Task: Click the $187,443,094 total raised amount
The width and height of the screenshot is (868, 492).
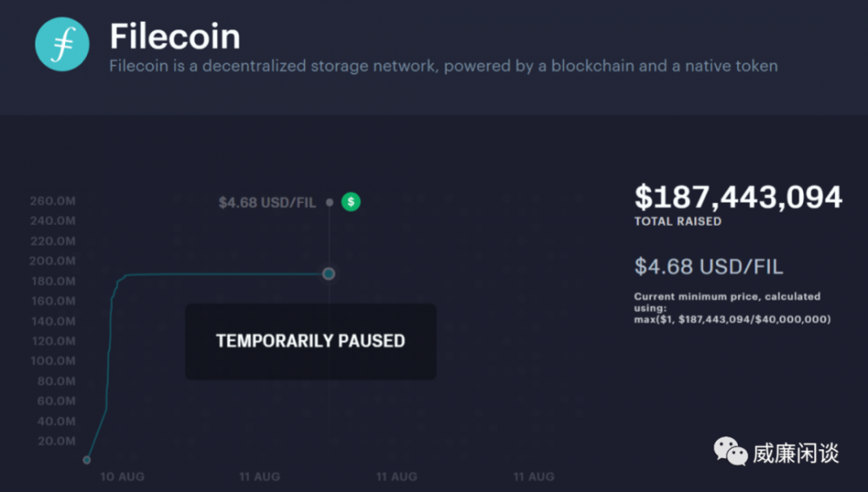Action: pyautogui.click(x=738, y=197)
